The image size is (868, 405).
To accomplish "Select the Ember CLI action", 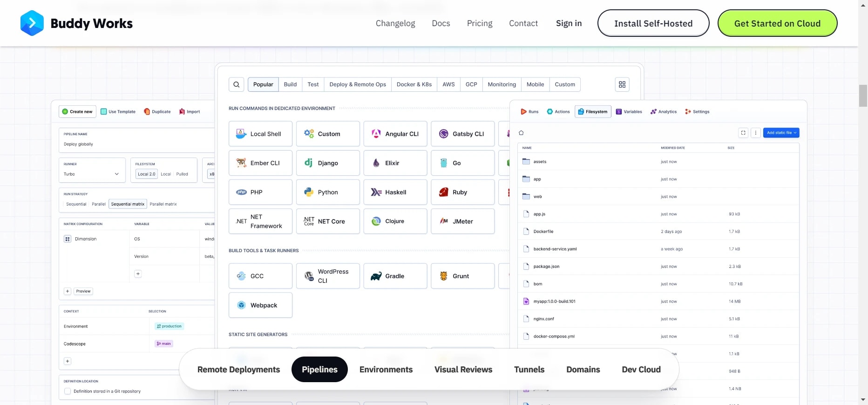I will pos(261,163).
